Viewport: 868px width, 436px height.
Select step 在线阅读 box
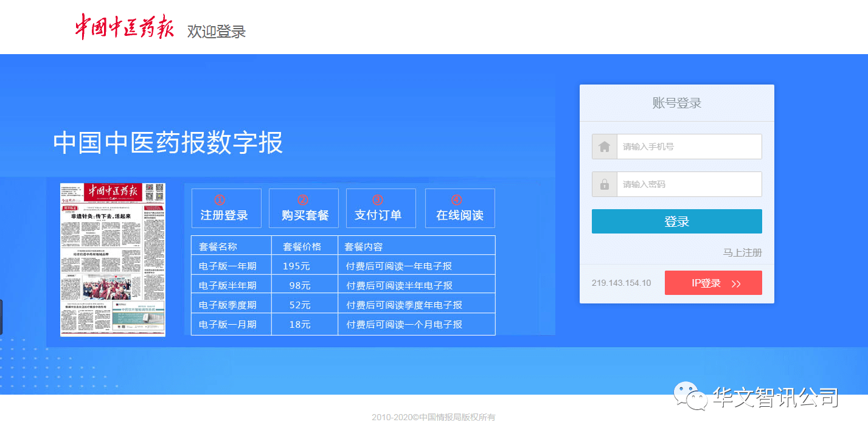(x=460, y=208)
